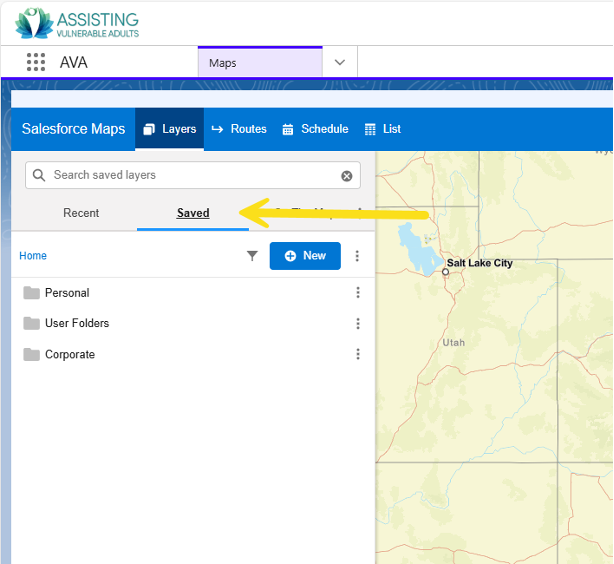Click the New layer button
This screenshot has width=614, height=564.
(x=305, y=256)
